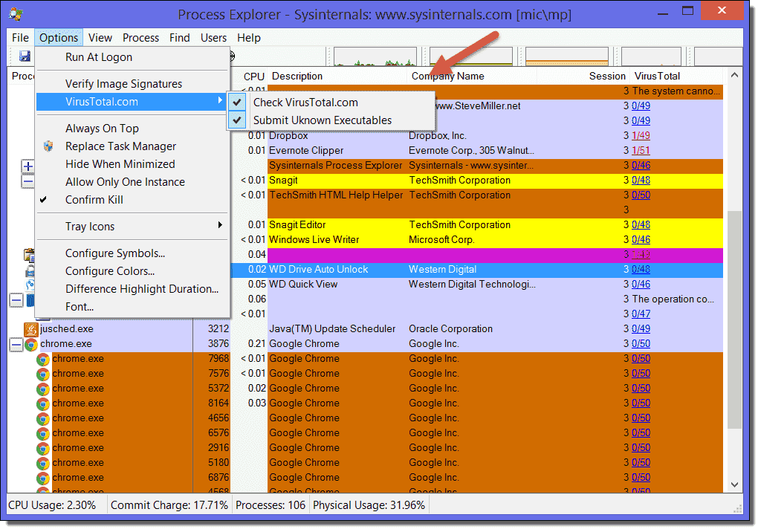The image size is (761, 532).
Task: Open the Process menu
Action: coord(140,38)
